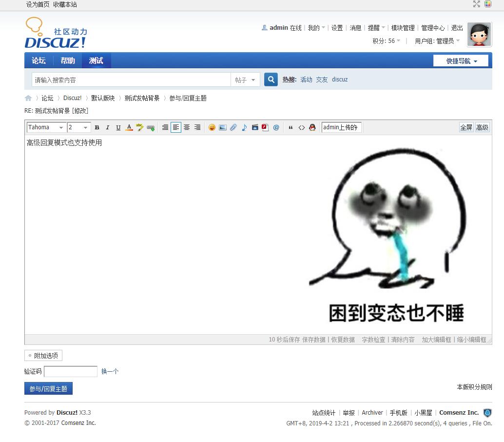Open 本版积分规则 link
Viewport: 504px width, 442px height.
pyautogui.click(x=474, y=387)
